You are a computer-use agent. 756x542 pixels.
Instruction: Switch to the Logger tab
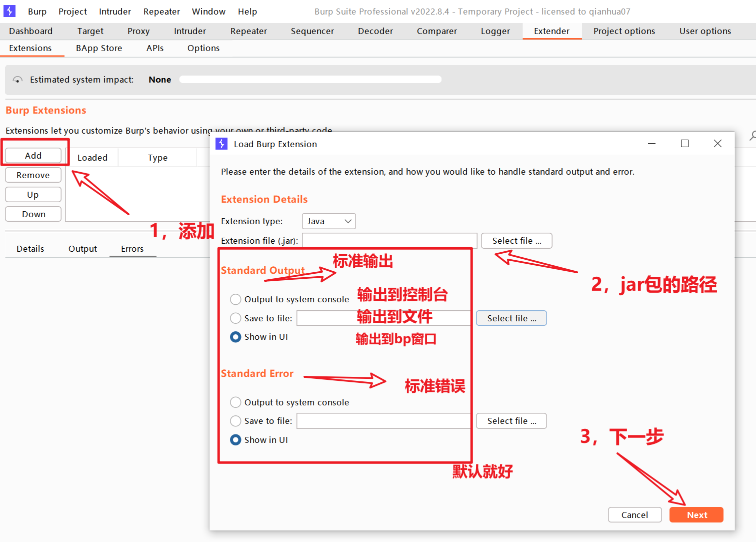tap(495, 31)
